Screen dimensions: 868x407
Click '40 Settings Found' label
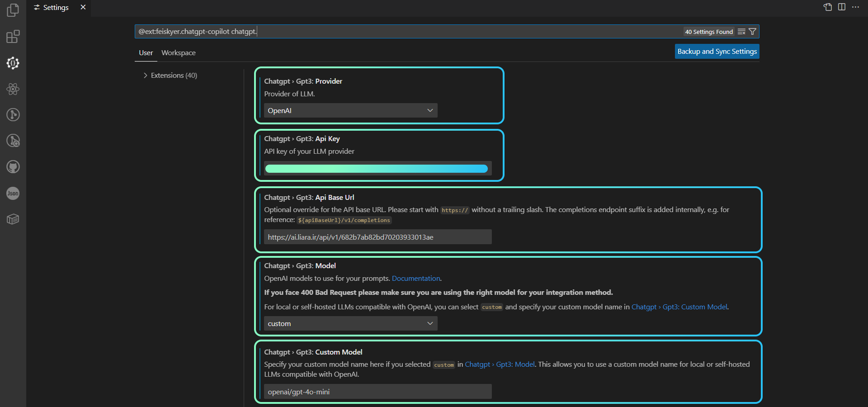click(709, 32)
